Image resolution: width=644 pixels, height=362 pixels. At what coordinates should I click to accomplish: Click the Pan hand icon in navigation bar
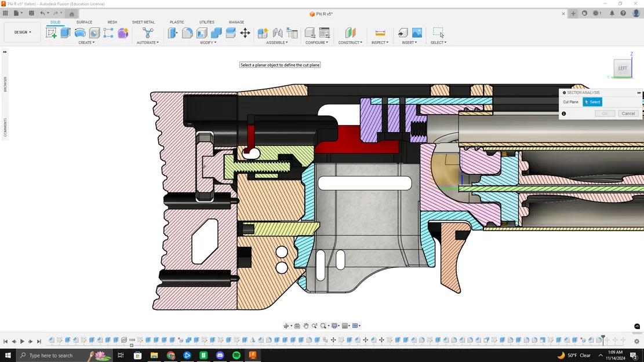tap(306, 326)
